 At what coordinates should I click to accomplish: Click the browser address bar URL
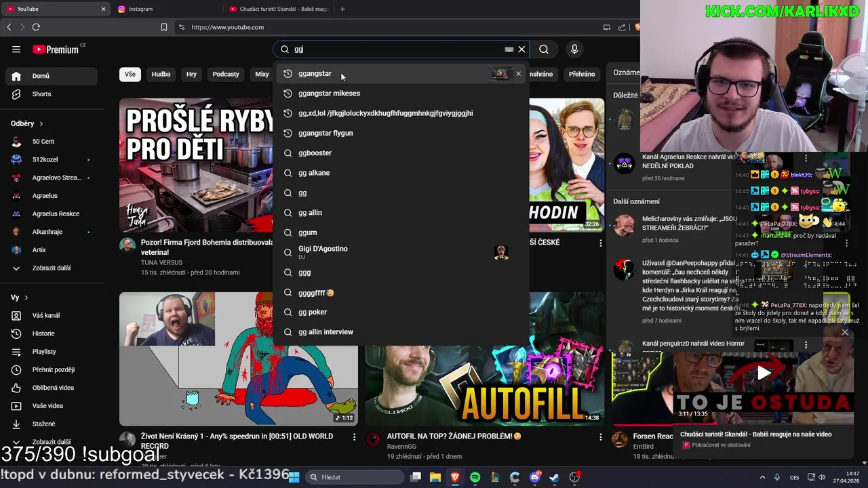(x=228, y=27)
